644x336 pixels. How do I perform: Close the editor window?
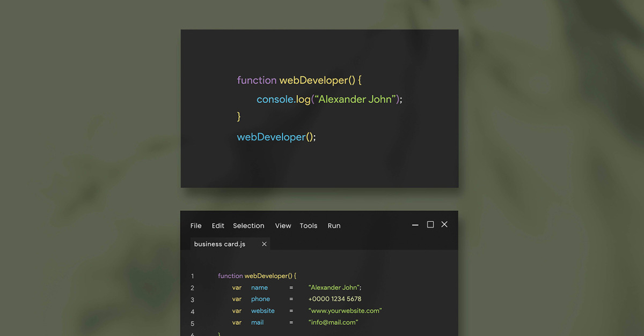444,225
